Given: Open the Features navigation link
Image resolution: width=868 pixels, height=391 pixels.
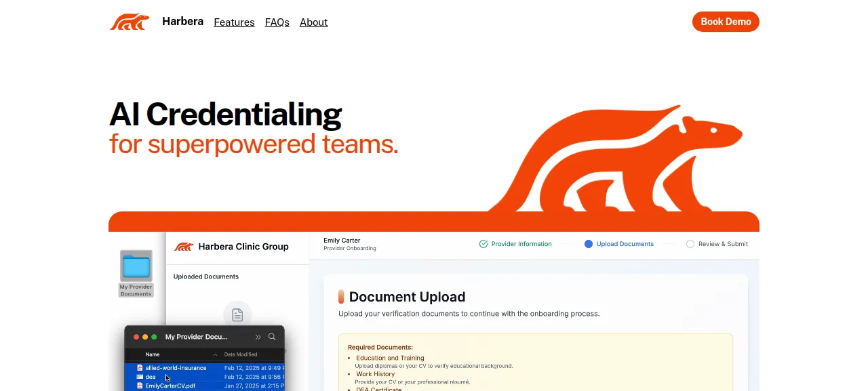Looking at the screenshot, I should [x=234, y=22].
